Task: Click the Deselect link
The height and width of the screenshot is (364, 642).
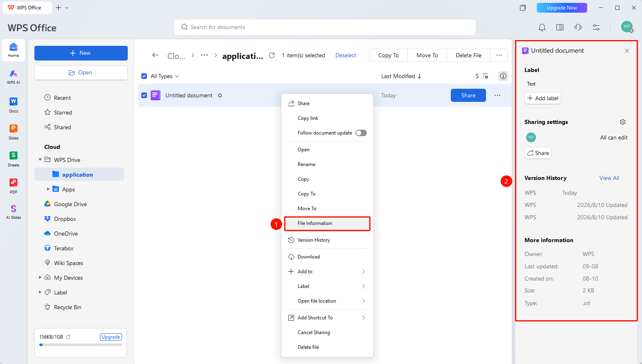Action: pos(346,55)
